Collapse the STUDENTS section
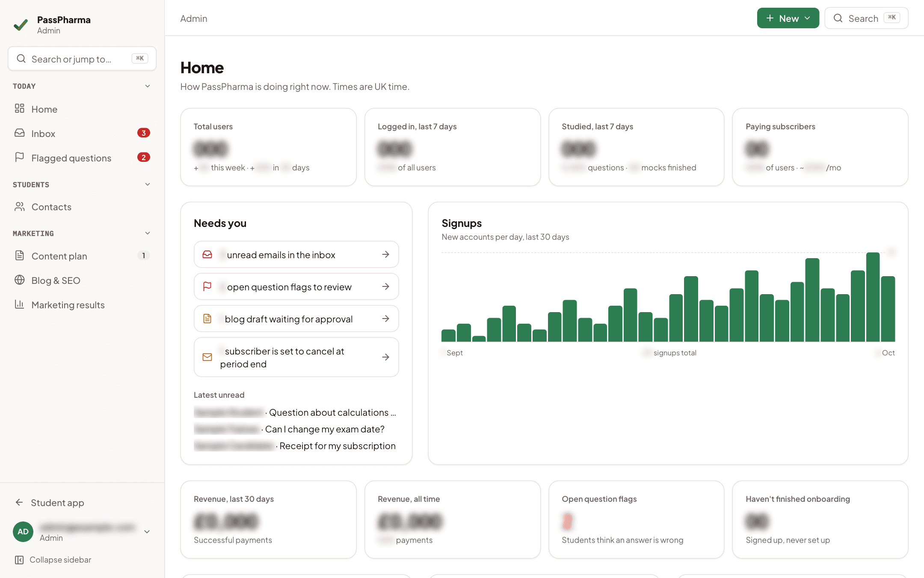924x578 pixels. coord(148,185)
